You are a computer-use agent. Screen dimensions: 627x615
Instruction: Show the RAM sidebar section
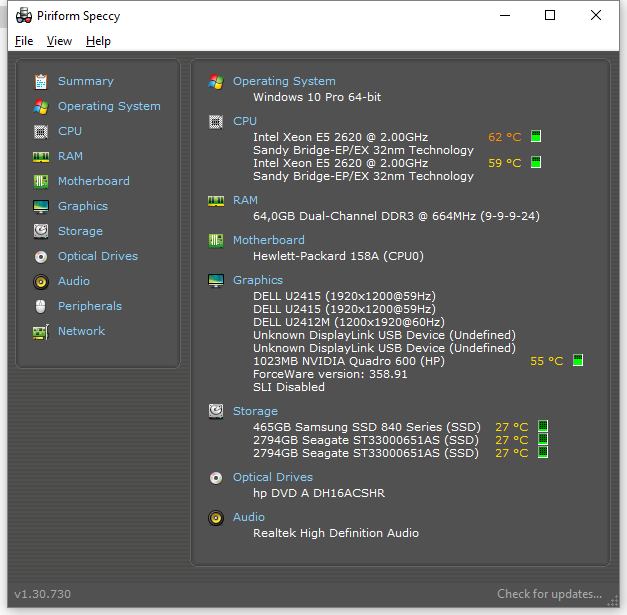pyautogui.click(x=70, y=156)
